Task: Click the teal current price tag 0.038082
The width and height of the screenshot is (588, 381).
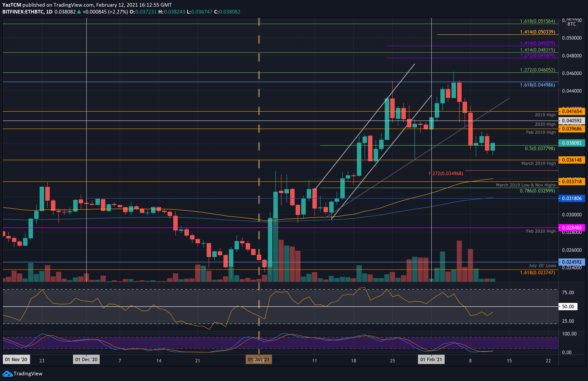Action: point(572,143)
